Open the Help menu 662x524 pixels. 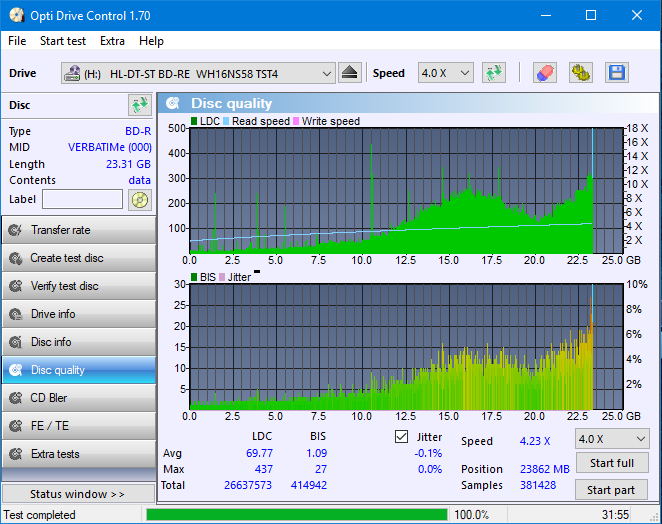(x=151, y=41)
